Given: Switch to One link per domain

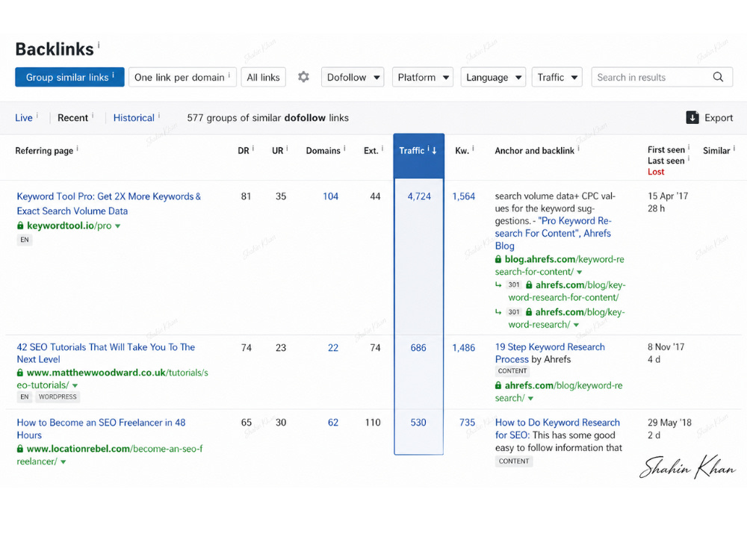Looking at the screenshot, I should point(182,77).
